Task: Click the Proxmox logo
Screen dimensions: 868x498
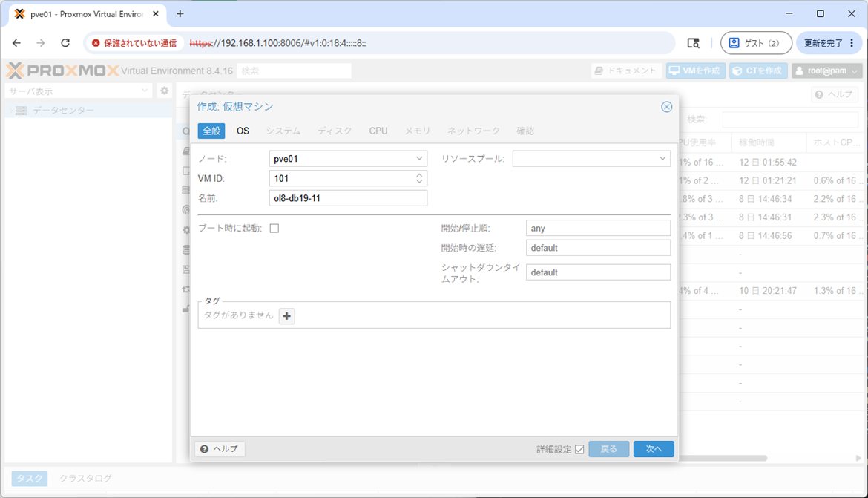Action: [x=62, y=71]
